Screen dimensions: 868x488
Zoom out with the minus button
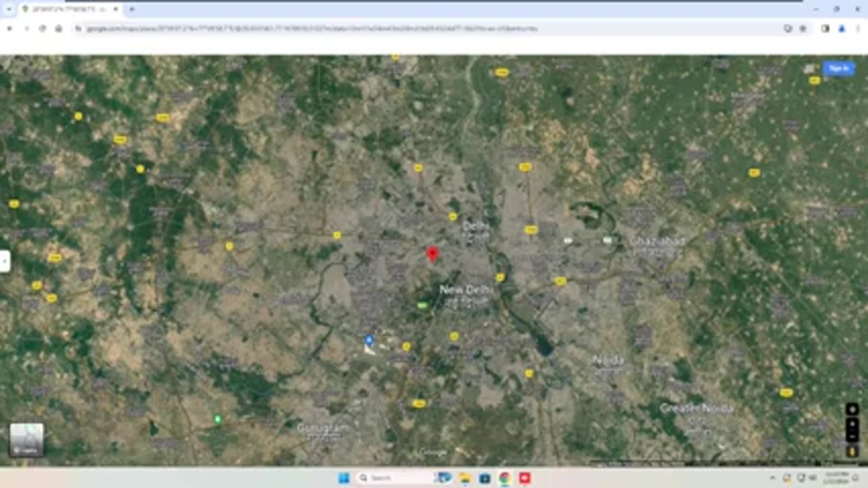(x=852, y=436)
